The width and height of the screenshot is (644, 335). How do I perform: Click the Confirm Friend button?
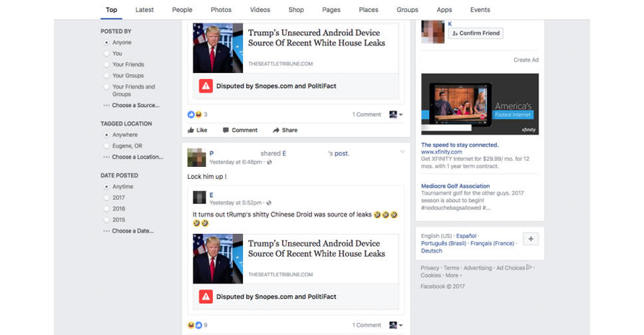[476, 33]
